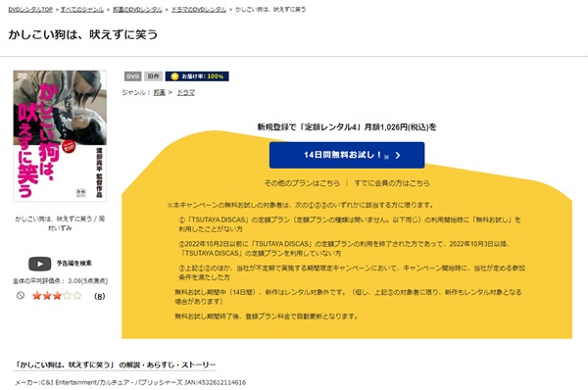The width and height of the screenshot is (588, 390).
Task: Click the メーカー JAN:4532612114616 line
Action: coord(130,382)
